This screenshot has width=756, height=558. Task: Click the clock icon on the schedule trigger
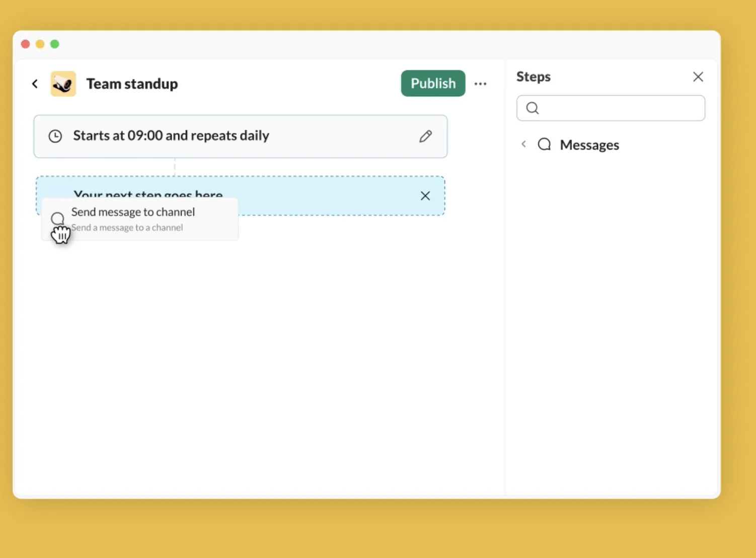coord(55,136)
